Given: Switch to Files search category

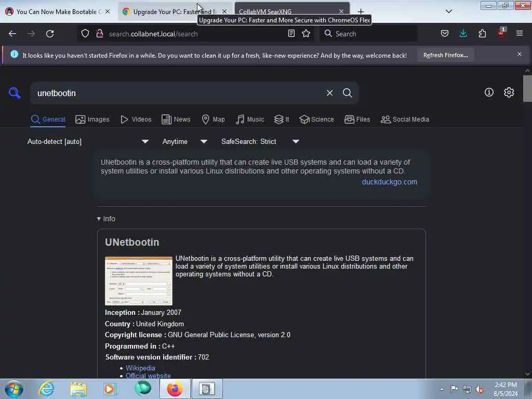Looking at the screenshot, I should point(357,119).
